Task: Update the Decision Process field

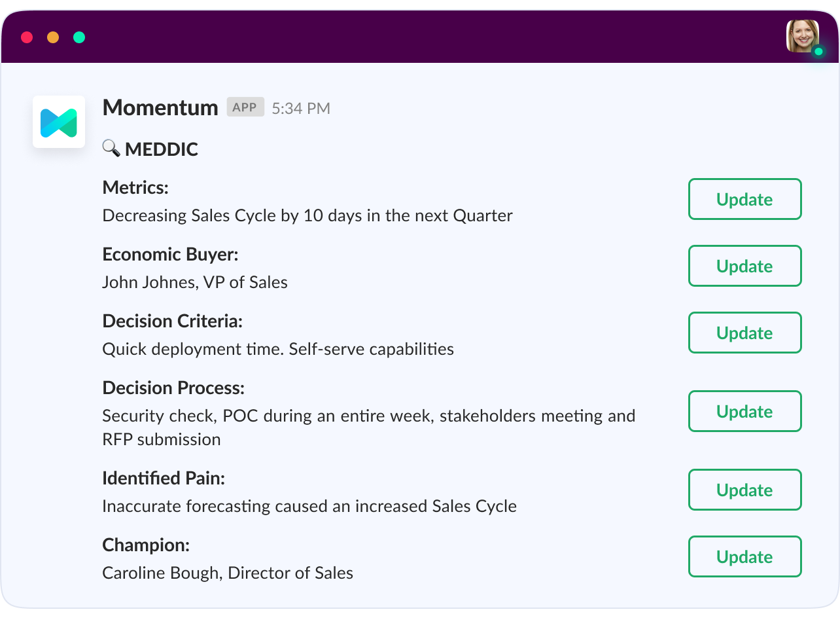Action: tap(744, 411)
